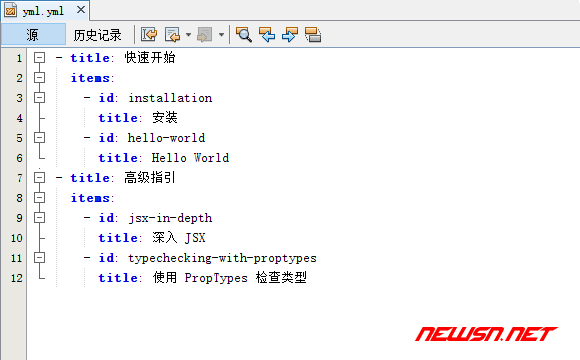Switch to the 历史记录 history view
Screen dimensions: 580x360
pyautogui.click(x=97, y=35)
